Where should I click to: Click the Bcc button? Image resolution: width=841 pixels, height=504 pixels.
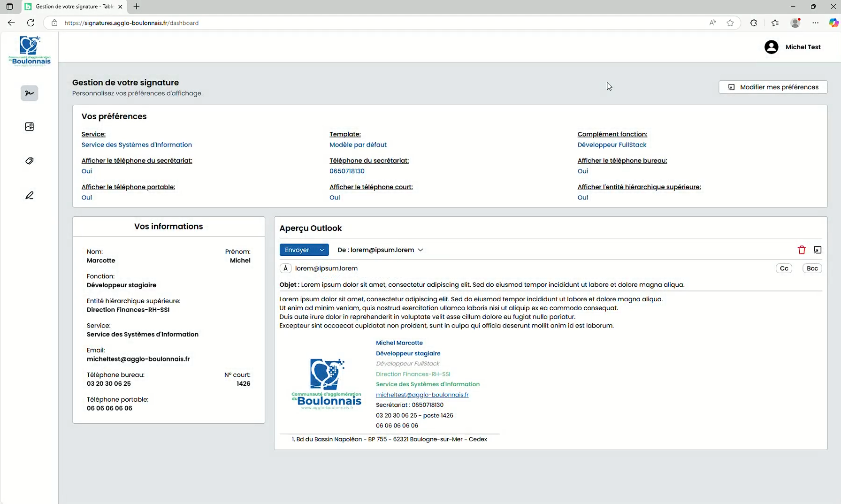point(812,268)
